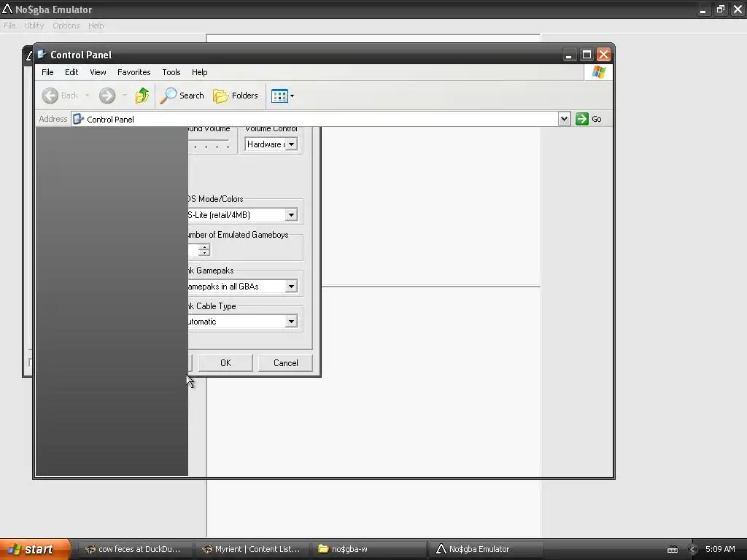
Task: Open the View menu in Control Panel
Action: click(x=98, y=72)
